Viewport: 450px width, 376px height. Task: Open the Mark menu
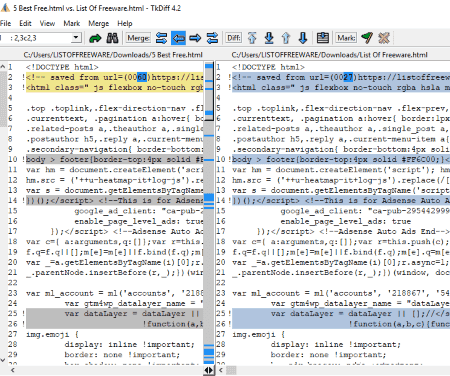pyautogui.click(x=72, y=23)
